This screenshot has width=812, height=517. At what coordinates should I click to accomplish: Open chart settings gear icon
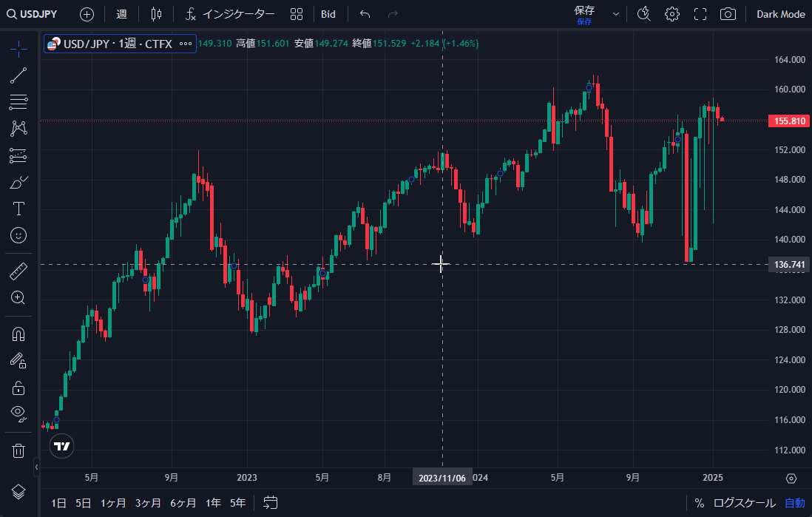672,14
